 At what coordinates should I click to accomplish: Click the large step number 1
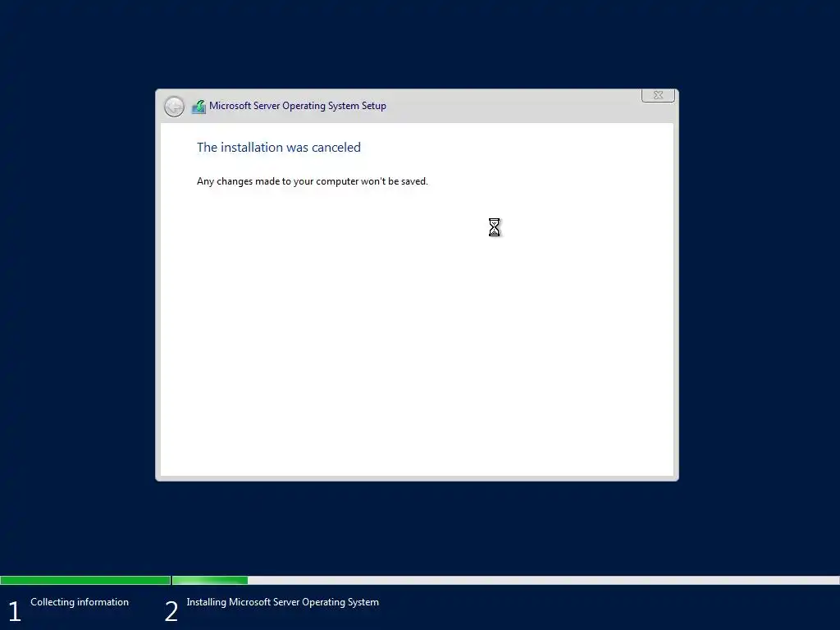coord(15,611)
